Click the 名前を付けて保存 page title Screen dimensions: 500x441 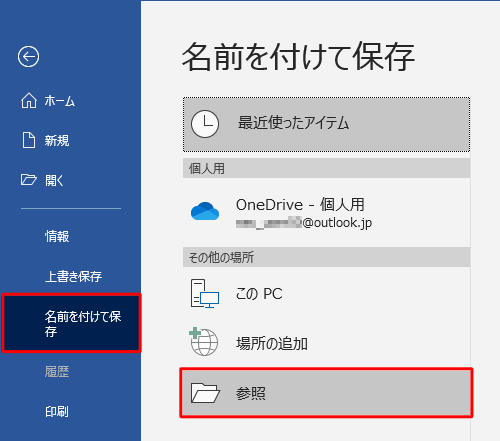click(x=298, y=57)
